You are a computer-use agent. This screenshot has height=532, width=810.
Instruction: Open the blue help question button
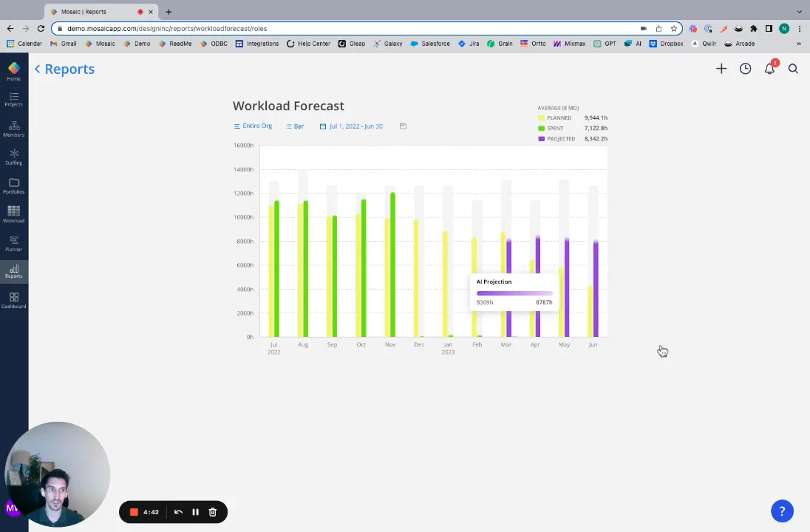(x=782, y=511)
